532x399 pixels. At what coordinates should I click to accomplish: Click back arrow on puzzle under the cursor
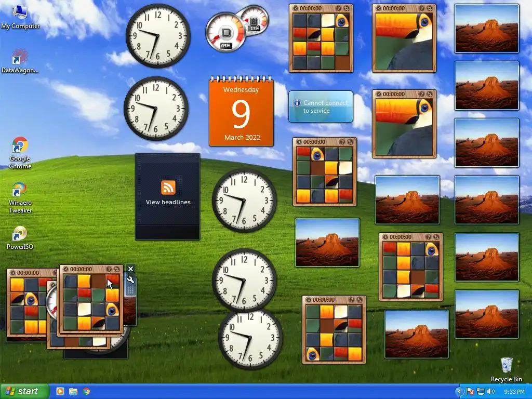pyautogui.click(x=66, y=269)
